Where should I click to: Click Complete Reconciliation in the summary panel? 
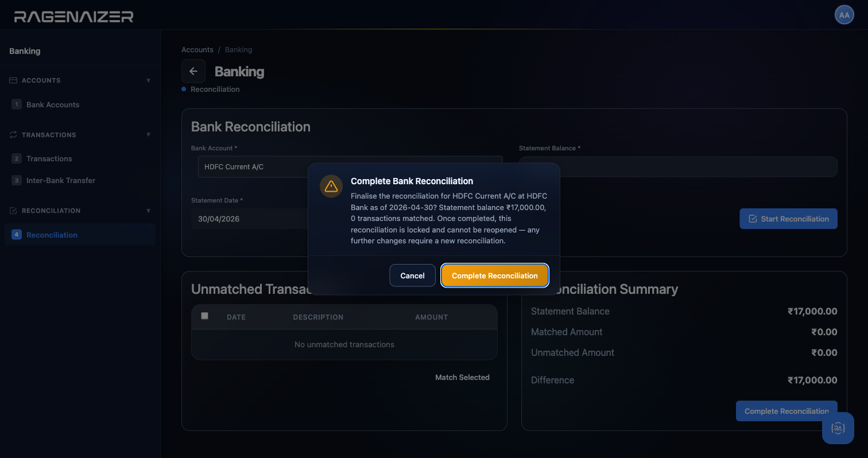786,411
